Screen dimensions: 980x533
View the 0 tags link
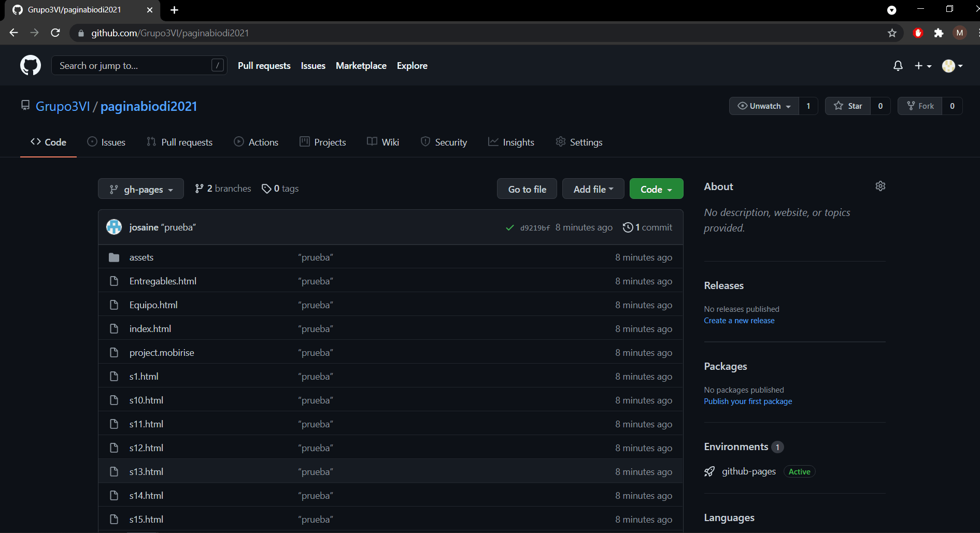(280, 189)
